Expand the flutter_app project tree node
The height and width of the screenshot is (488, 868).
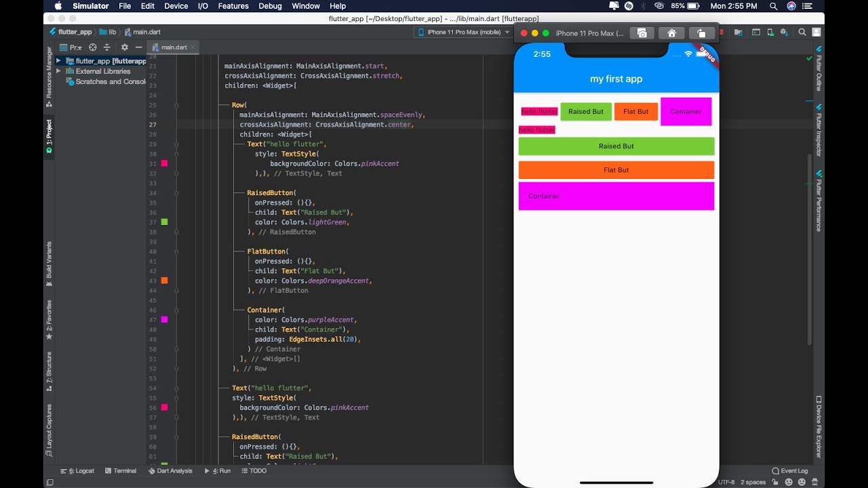[x=58, y=61]
